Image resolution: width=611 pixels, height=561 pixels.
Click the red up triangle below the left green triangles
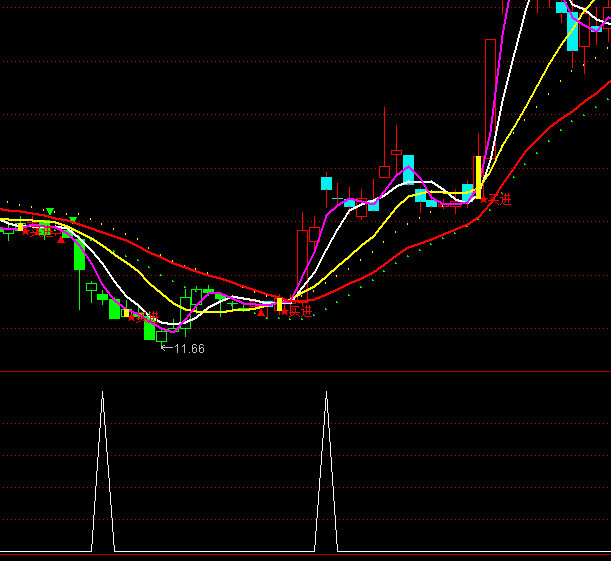(x=61, y=240)
